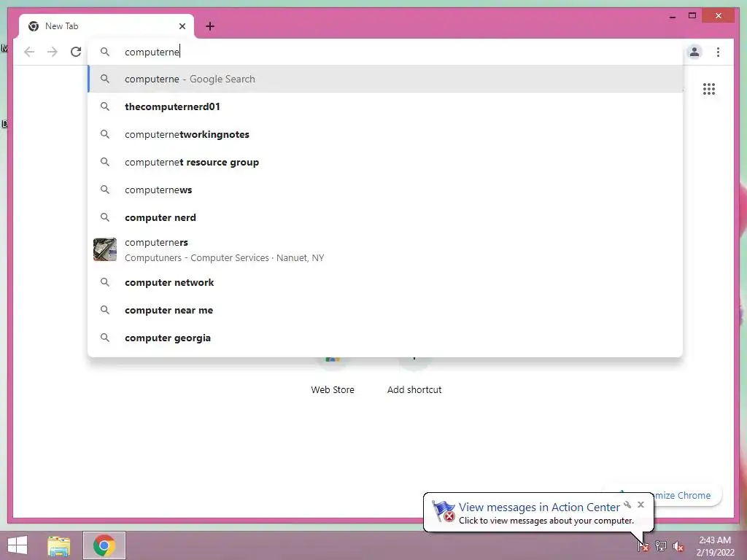Click the browser back arrow

point(29,52)
